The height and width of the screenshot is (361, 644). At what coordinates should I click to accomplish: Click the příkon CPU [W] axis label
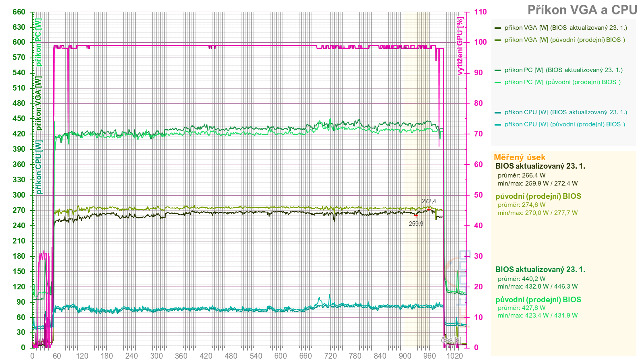[x=38, y=167]
